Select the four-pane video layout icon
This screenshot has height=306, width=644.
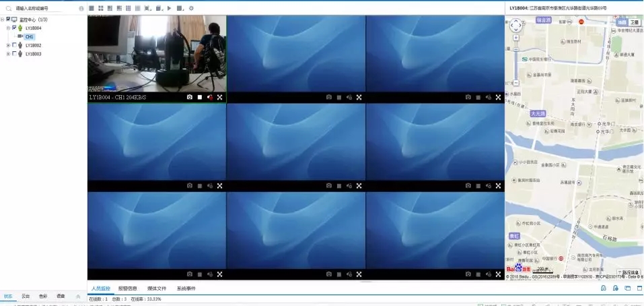101,8
